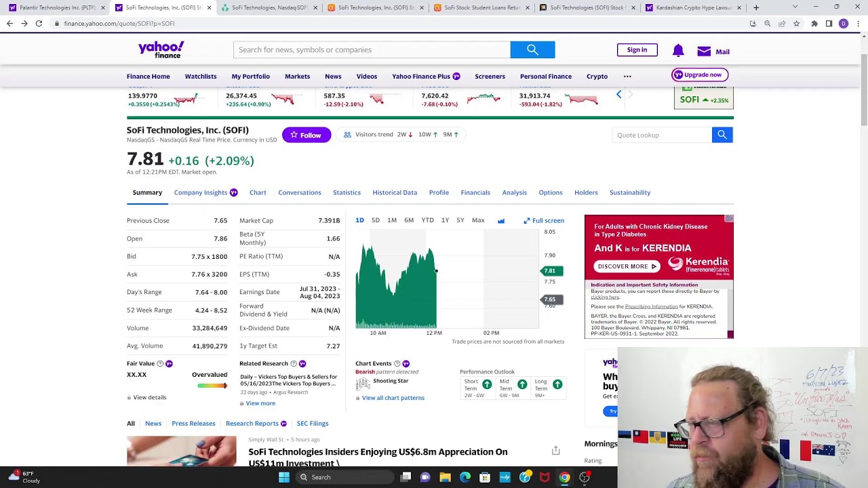The width and height of the screenshot is (868, 488).
Task: Click the company search input field
Action: pos(372,49)
